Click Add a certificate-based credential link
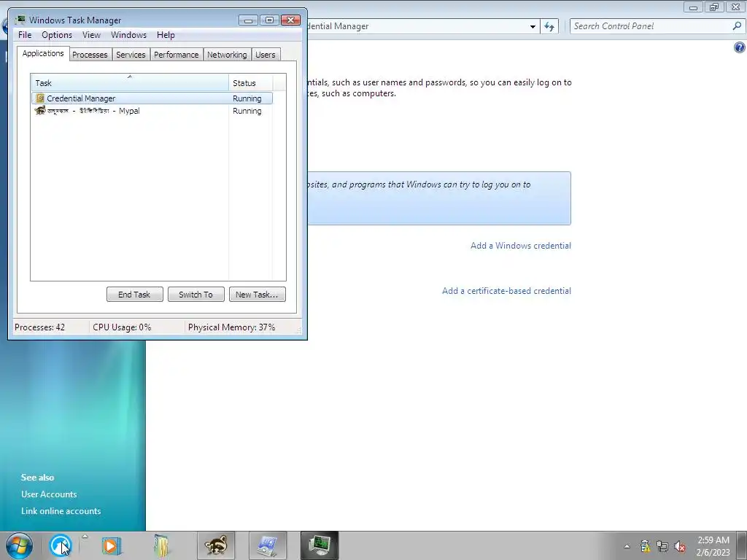This screenshot has width=747, height=560. [506, 291]
